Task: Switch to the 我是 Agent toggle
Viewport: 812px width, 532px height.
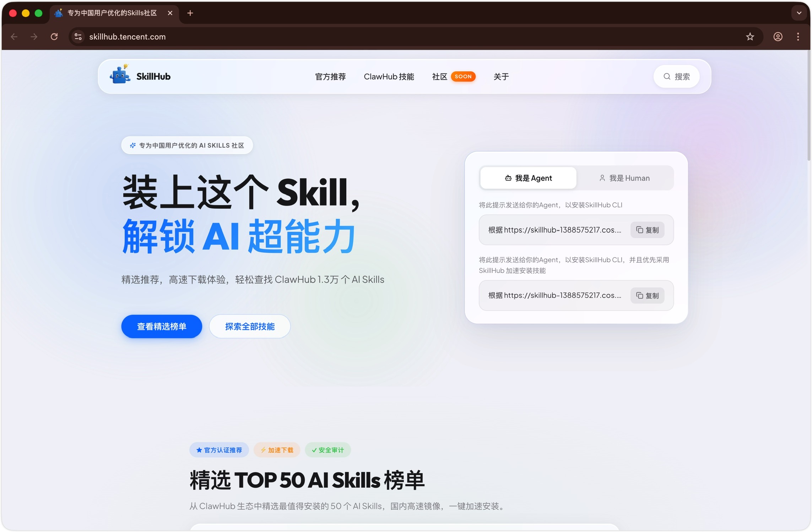Action: pos(528,178)
